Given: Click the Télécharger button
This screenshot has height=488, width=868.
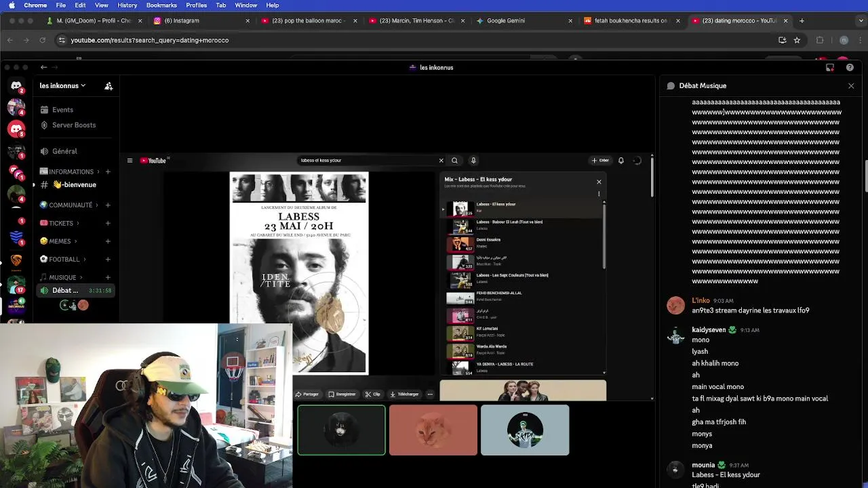Looking at the screenshot, I should coord(404,394).
